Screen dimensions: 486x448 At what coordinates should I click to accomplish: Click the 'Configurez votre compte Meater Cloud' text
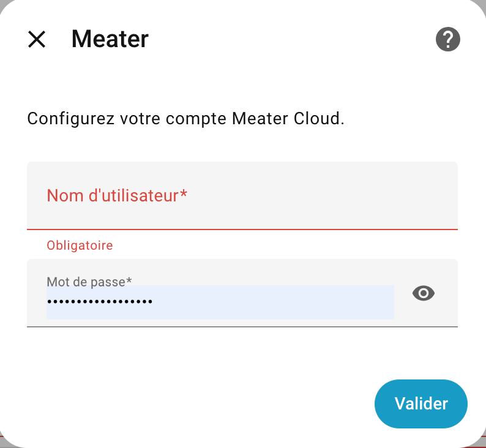185,118
